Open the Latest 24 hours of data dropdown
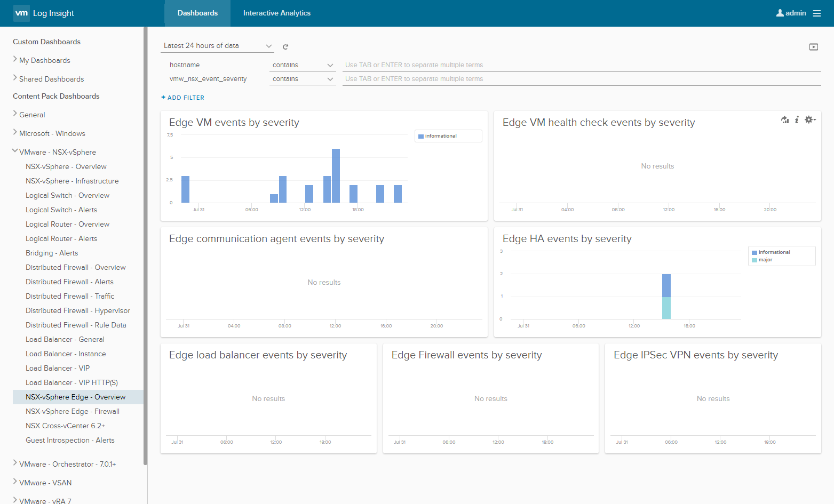 pyautogui.click(x=217, y=46)
